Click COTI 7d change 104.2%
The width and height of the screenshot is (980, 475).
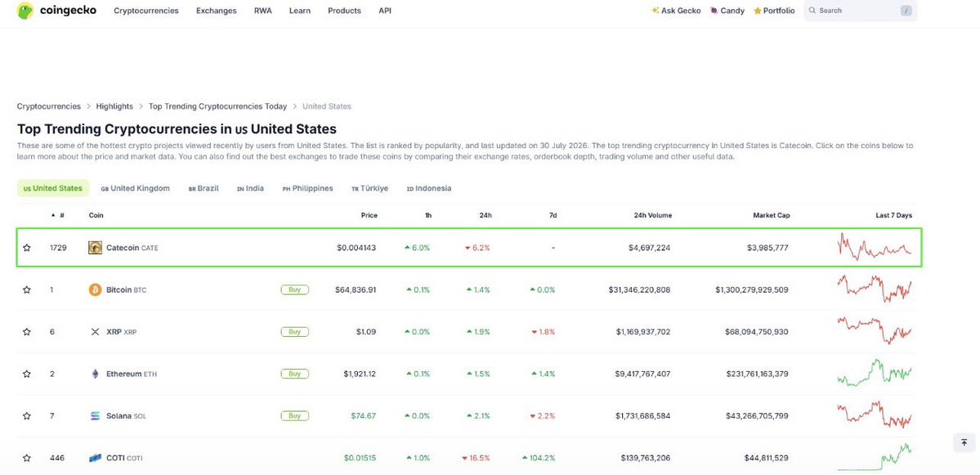point(539,458)
